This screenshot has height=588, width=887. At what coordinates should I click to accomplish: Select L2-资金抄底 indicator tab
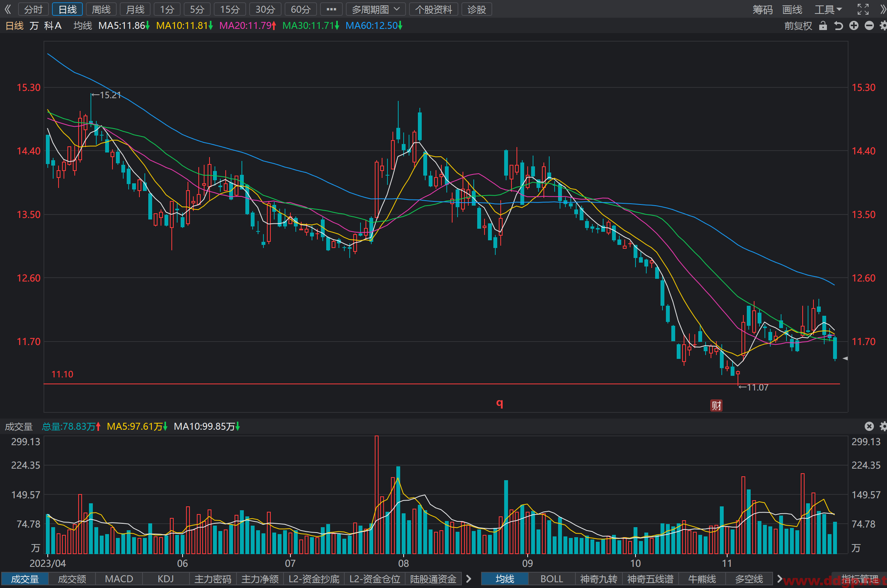point(314,579)
